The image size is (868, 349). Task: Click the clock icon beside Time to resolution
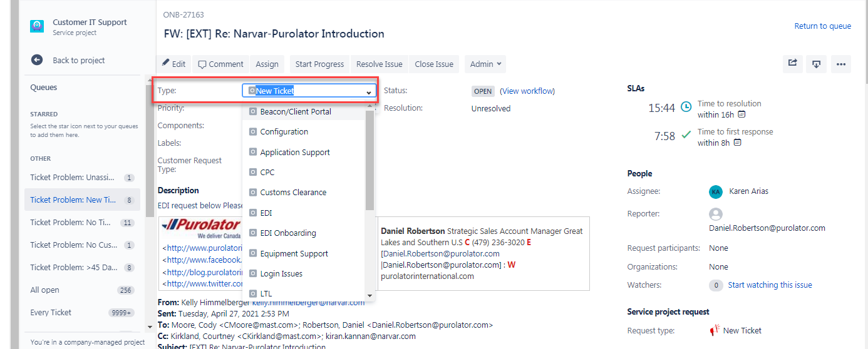click(686, 108)
